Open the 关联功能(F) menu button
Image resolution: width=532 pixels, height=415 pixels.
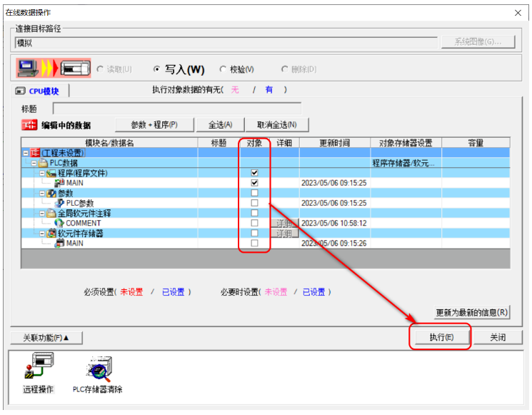[x=46, y=338]
